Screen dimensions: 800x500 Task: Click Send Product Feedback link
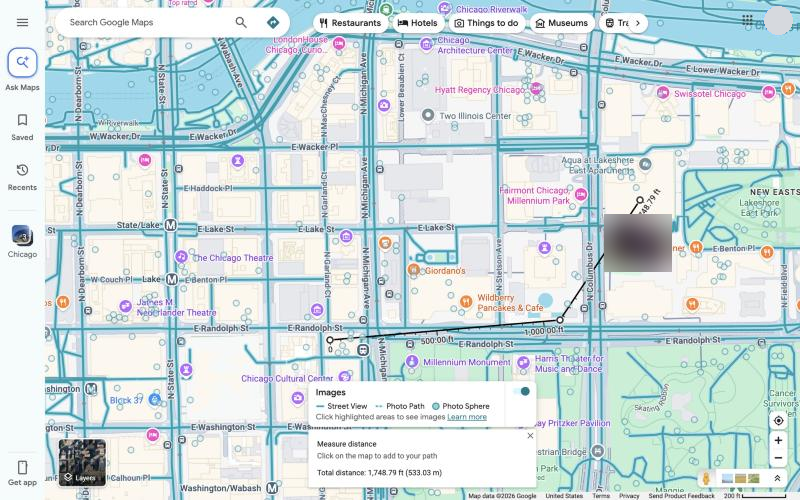pyautogui.click(x=681, y=496)
